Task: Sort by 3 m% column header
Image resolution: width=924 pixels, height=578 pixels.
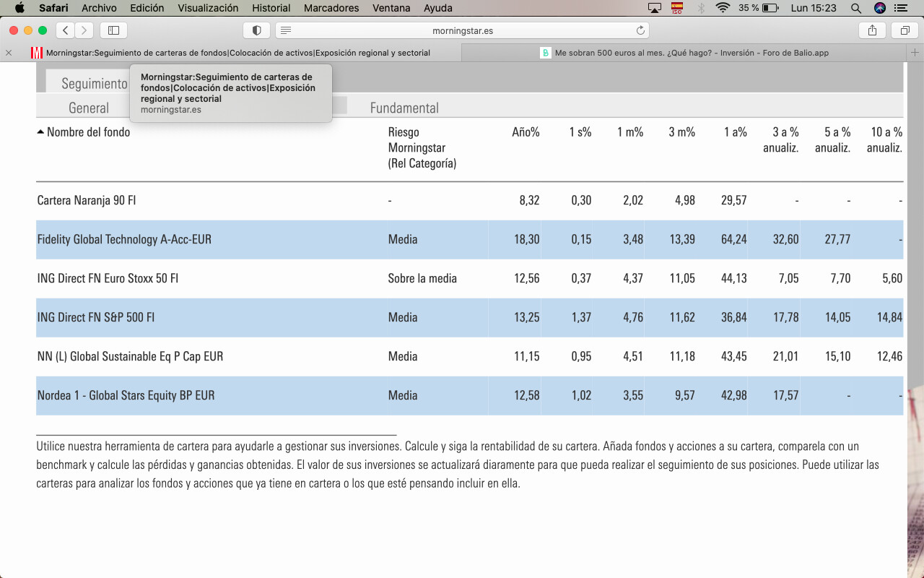Action: [682, 132]
